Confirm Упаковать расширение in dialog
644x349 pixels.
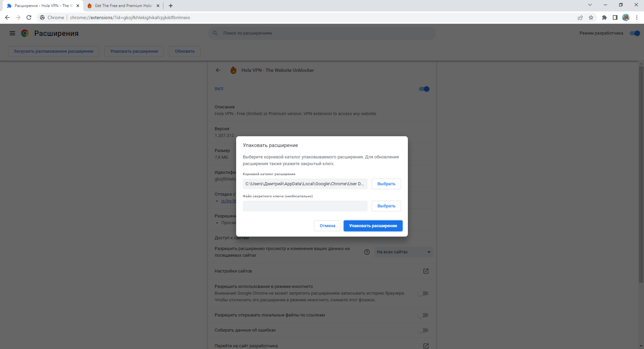tap(373, 226)
